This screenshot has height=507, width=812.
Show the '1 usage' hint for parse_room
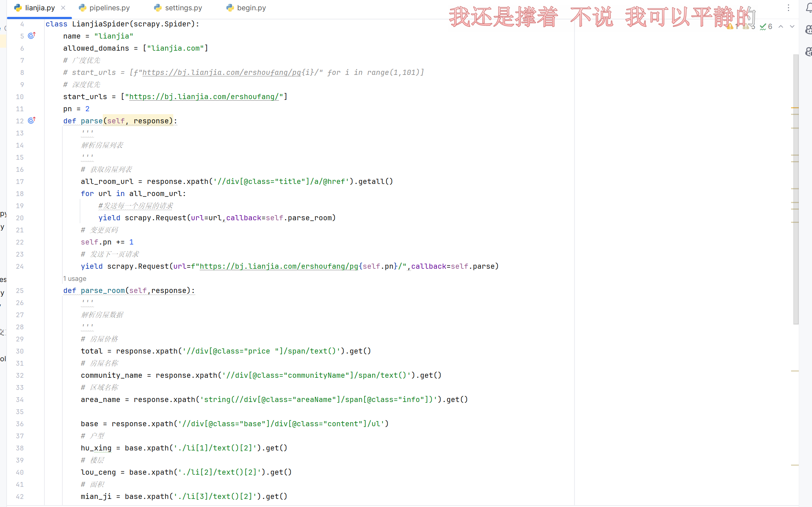tap(75, 279)
